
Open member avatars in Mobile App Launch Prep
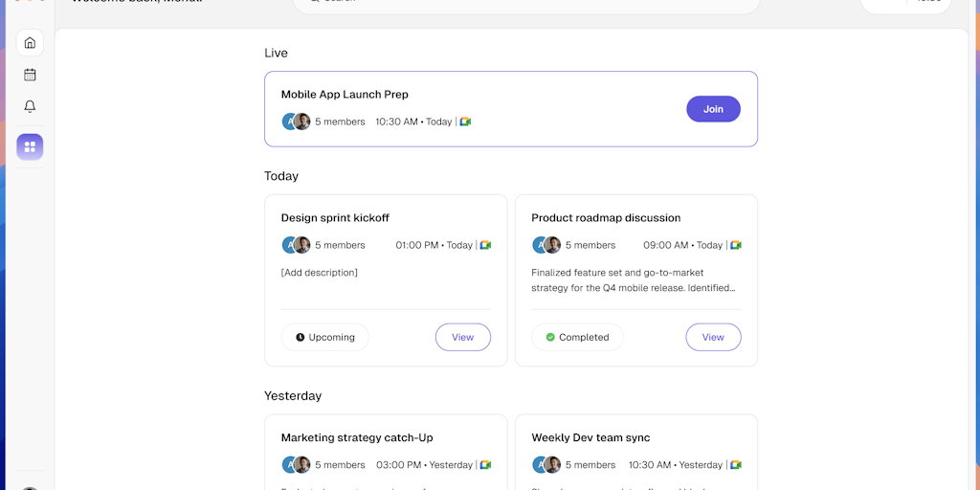point(297,122)
